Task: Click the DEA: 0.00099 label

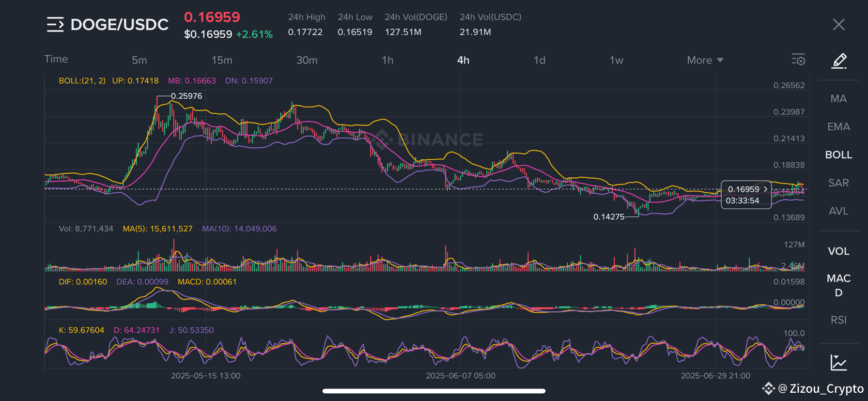Action: [142, 282]
